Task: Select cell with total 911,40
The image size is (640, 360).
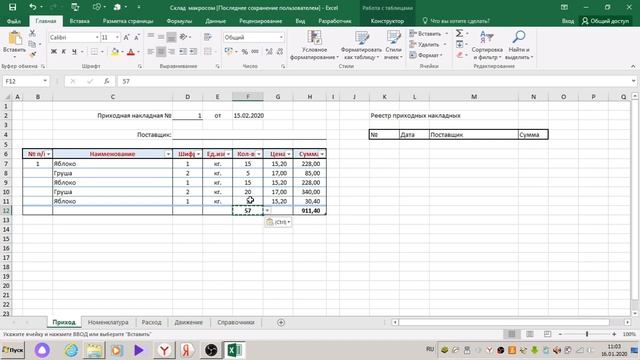Action: [x=310, y=211]
